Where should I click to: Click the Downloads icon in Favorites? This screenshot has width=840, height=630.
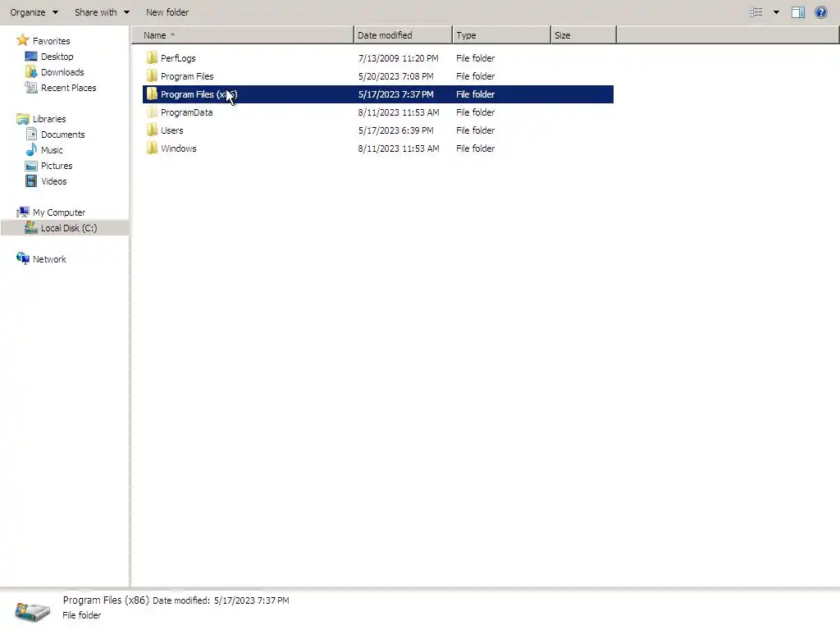[31, 72]
